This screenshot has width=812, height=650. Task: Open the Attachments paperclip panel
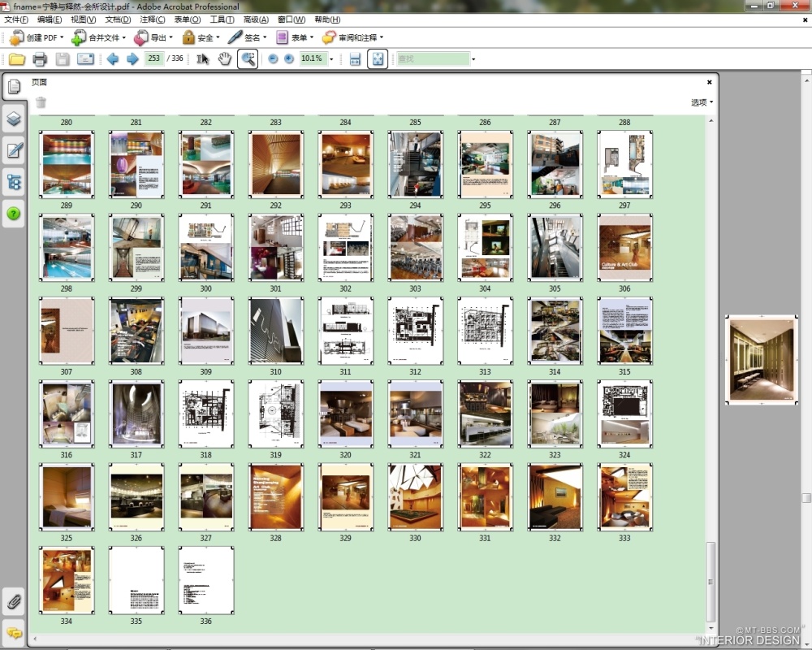[14, 602]
